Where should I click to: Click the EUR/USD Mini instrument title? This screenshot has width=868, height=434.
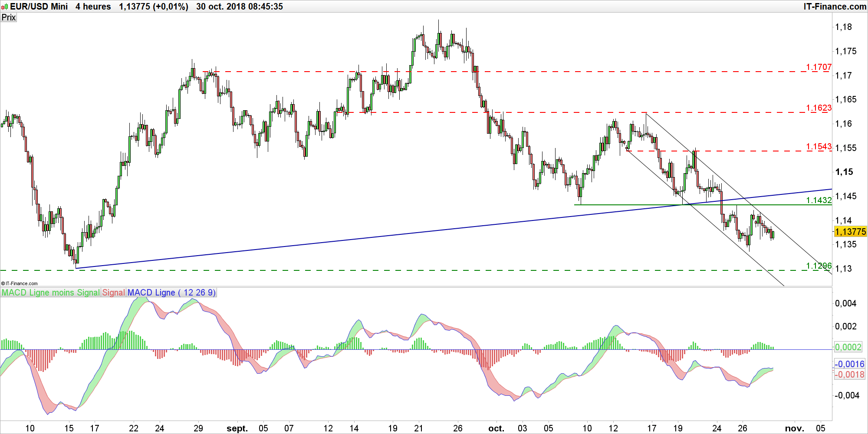pos(39,7)
